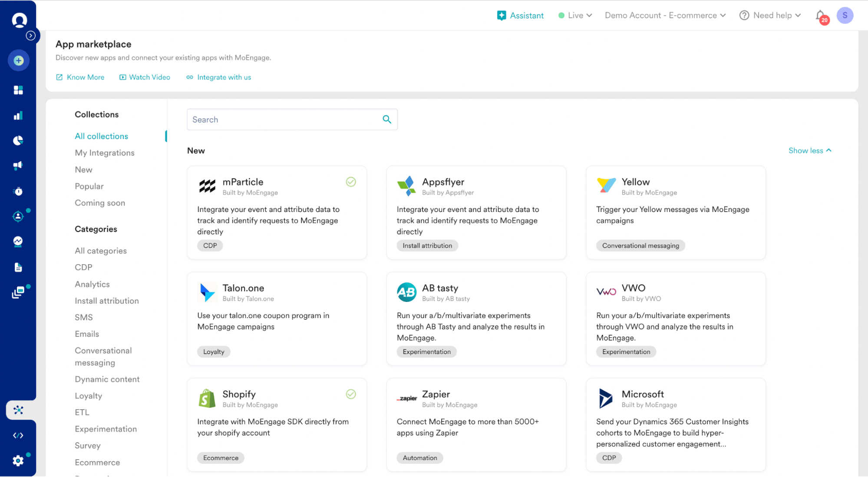Expand sidebar using the arrow toggle
Image resolution: width=868 pixels, height=477 pixels.
coord(30,36)
